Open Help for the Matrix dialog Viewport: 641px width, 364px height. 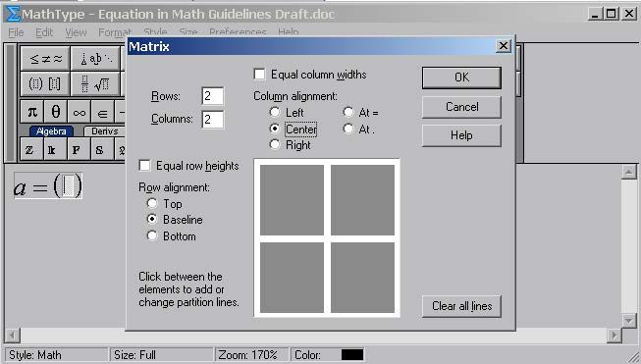coord(461,135)
